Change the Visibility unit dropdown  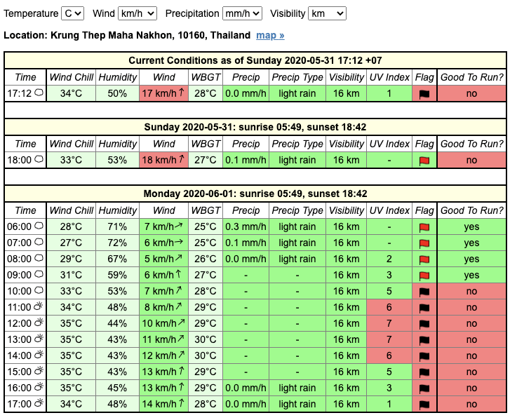coord(328,13)
